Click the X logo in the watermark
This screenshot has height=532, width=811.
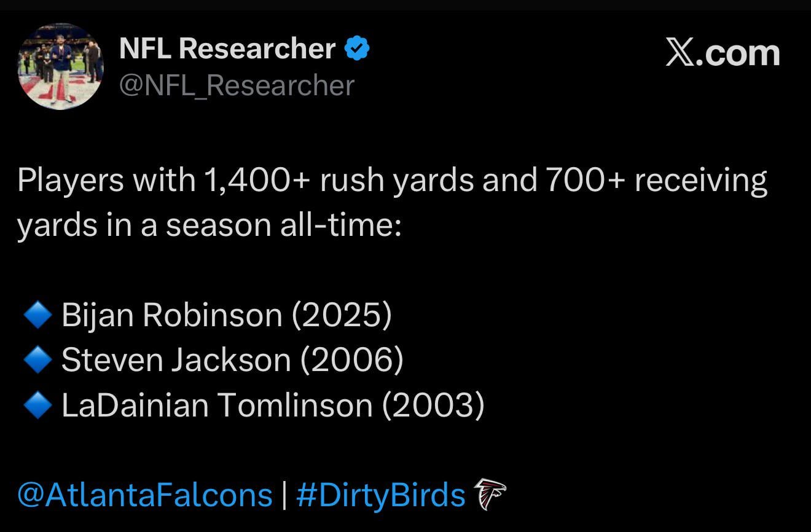(x=680, y=53)
